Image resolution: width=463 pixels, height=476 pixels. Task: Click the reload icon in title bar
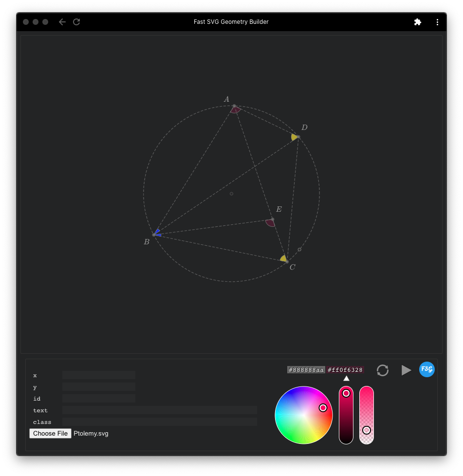click(76, 22)
